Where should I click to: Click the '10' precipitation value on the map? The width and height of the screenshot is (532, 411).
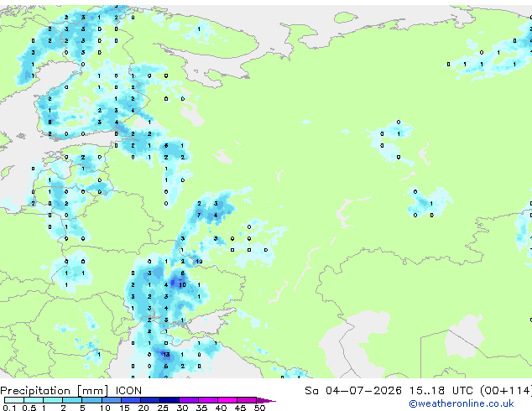tap(183, 285)
